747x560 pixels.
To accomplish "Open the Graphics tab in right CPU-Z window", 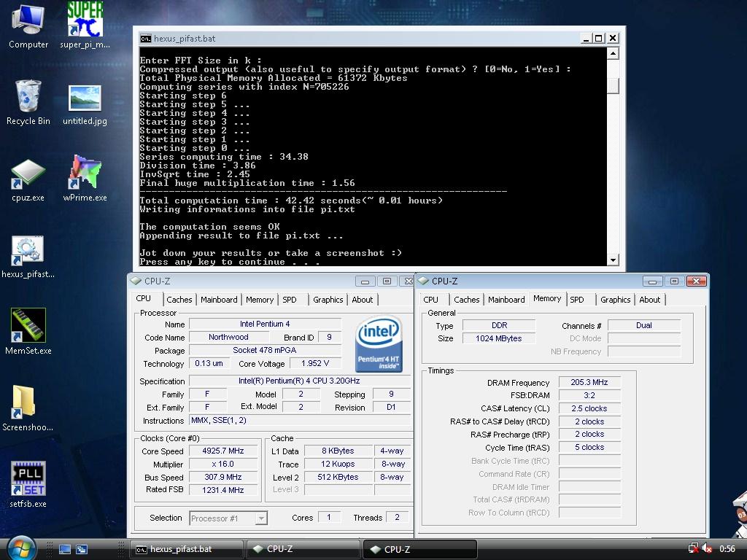I will [615, 300].
